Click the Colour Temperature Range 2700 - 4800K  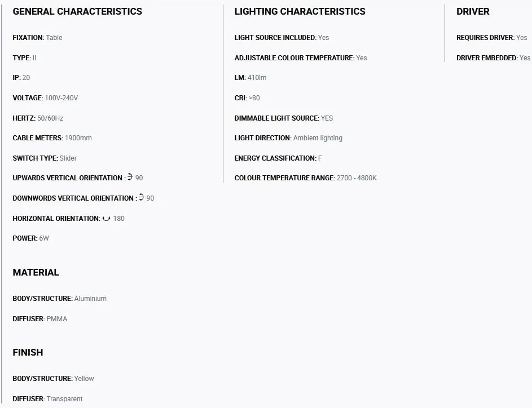pos(305,178)
